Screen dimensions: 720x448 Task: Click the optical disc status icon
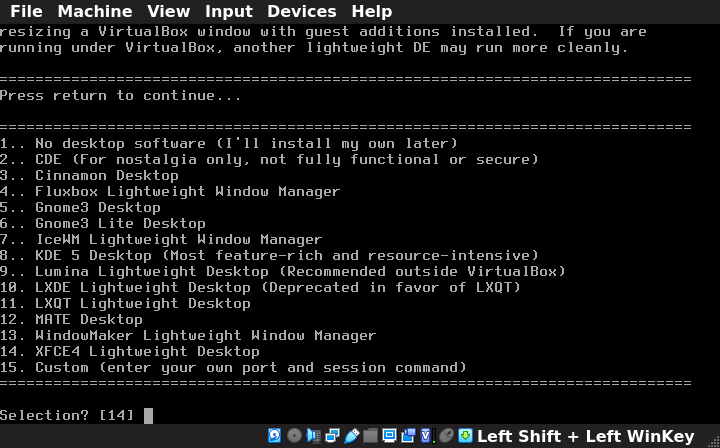294,435
